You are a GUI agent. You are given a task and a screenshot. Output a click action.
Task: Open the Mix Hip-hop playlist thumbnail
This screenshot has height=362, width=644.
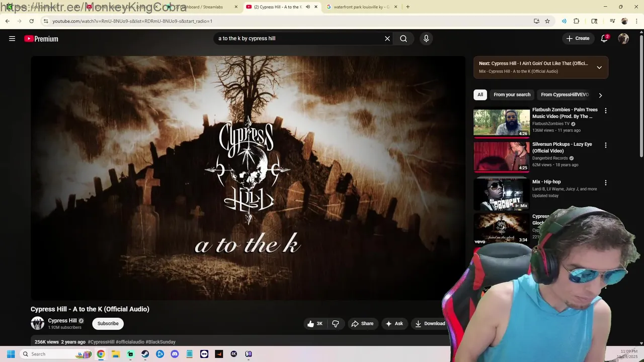(501, 195)
